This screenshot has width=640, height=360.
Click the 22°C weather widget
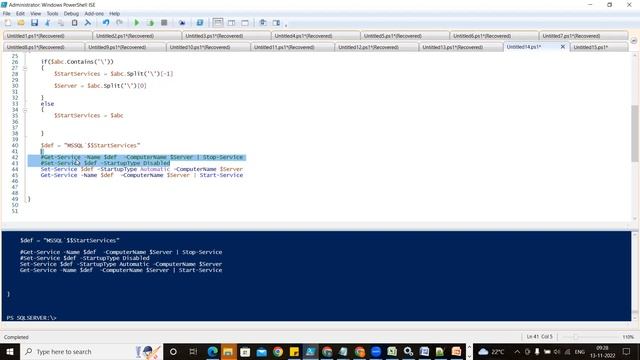pos(491,351)
